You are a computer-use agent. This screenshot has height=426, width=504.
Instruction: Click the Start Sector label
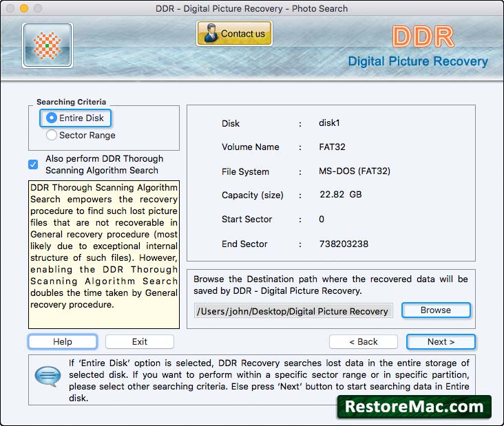coord(247,219)
